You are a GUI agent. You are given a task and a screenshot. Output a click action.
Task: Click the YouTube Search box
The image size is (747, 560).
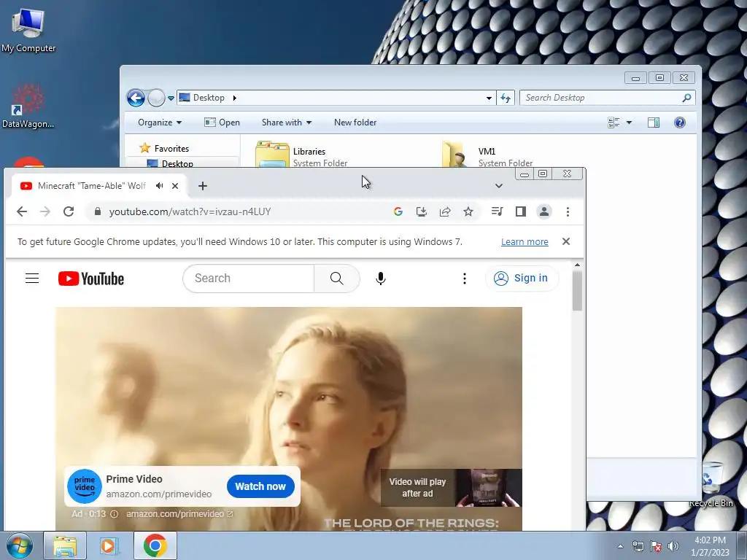(248, 278)
